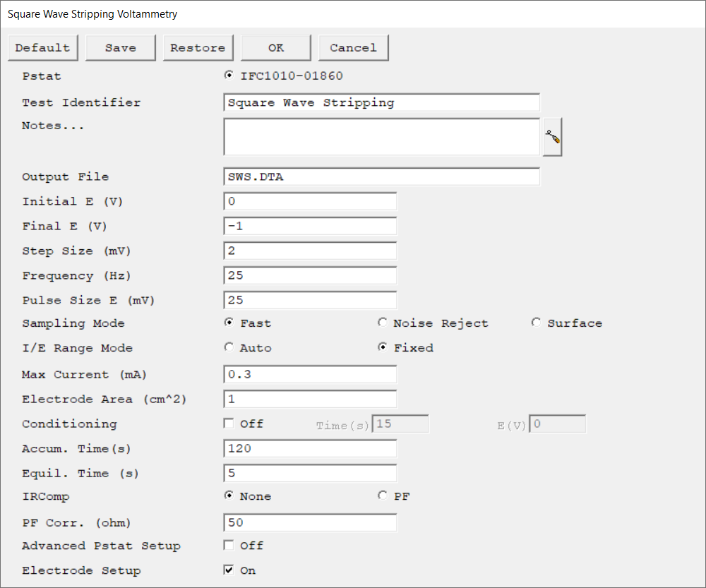This screenshot has height=588, width=706.
Task: Click the Square Wave Stripping Voltammetry title
Action: point(92,14)
